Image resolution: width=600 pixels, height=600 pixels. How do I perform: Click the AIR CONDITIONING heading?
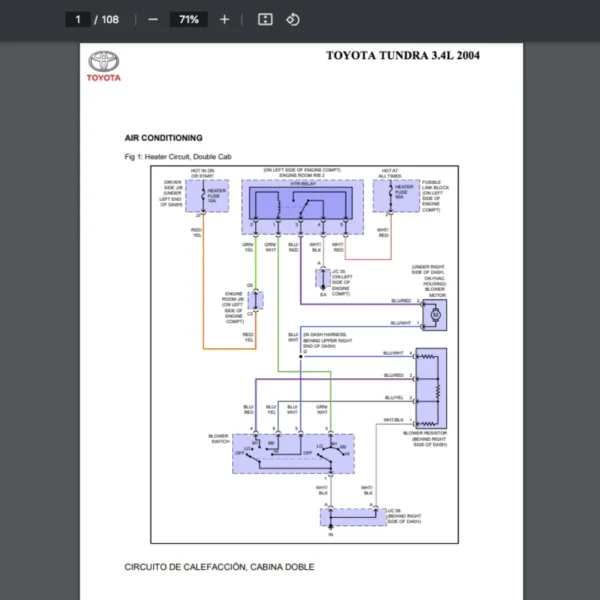pos(163,138)
